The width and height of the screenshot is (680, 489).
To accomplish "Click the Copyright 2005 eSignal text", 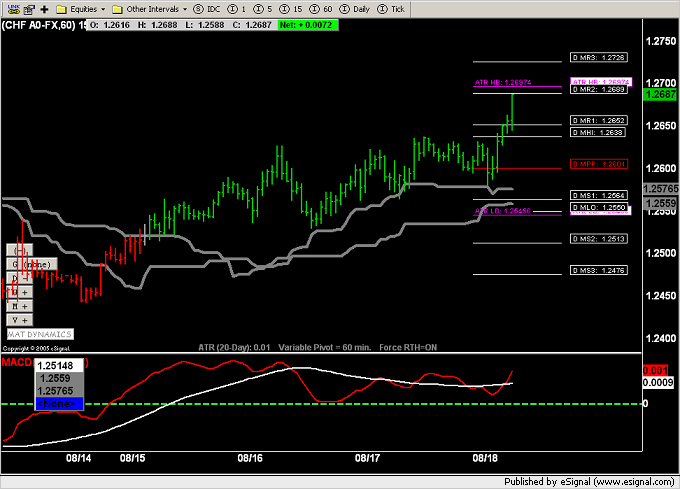I will coord(36,348).
